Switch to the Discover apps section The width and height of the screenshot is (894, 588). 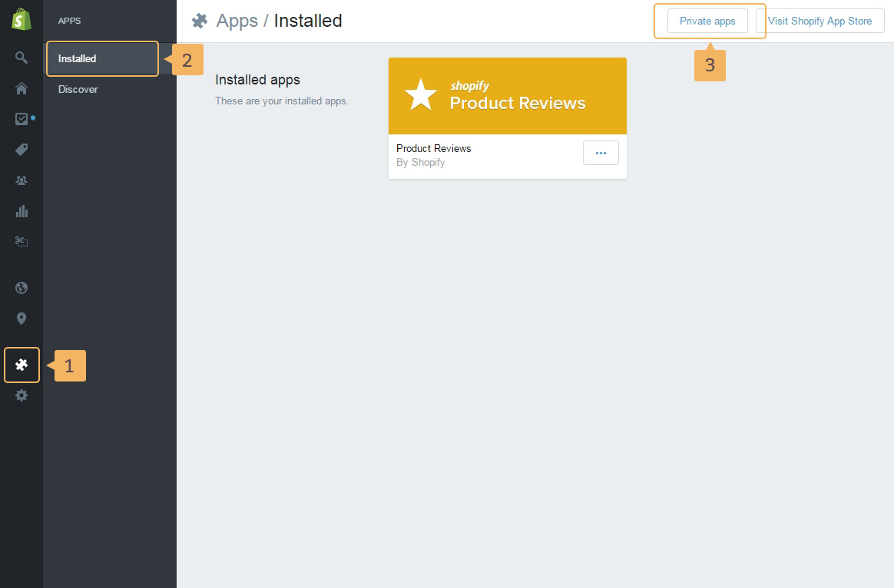tap(78, 89)
